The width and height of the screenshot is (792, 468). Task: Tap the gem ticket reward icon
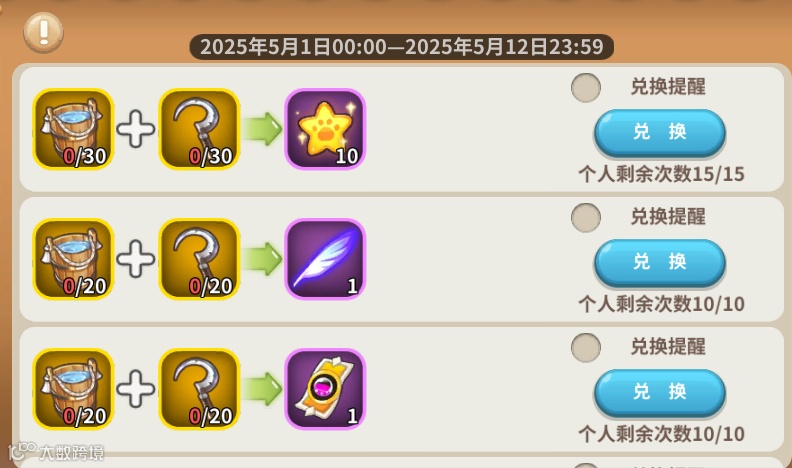tap(325, 389)
